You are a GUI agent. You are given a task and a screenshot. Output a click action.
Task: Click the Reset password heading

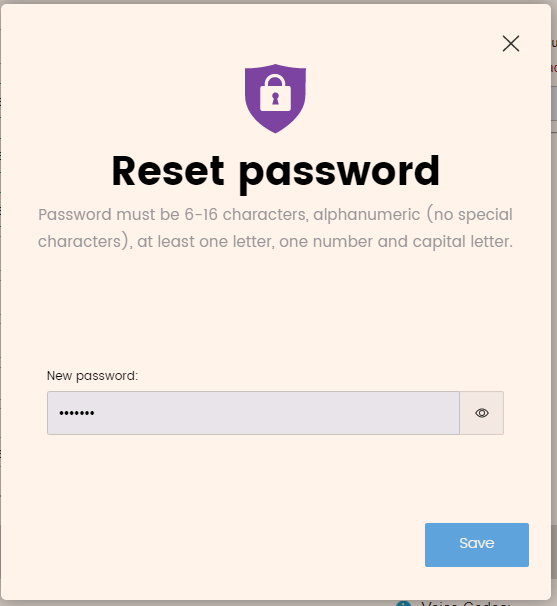click(x=276, y=172)
